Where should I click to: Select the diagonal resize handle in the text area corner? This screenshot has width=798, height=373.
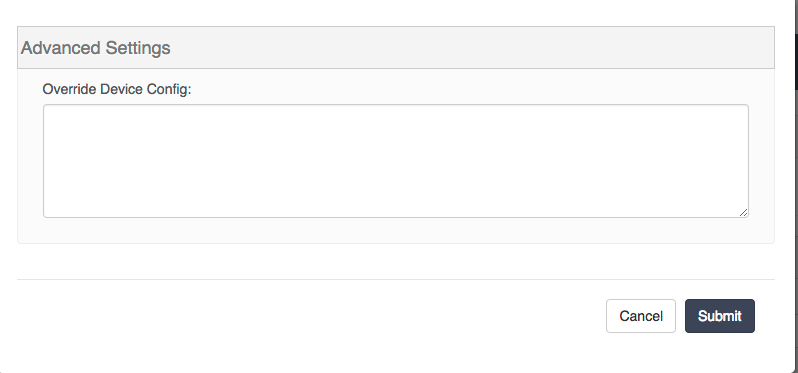point(744,213)
